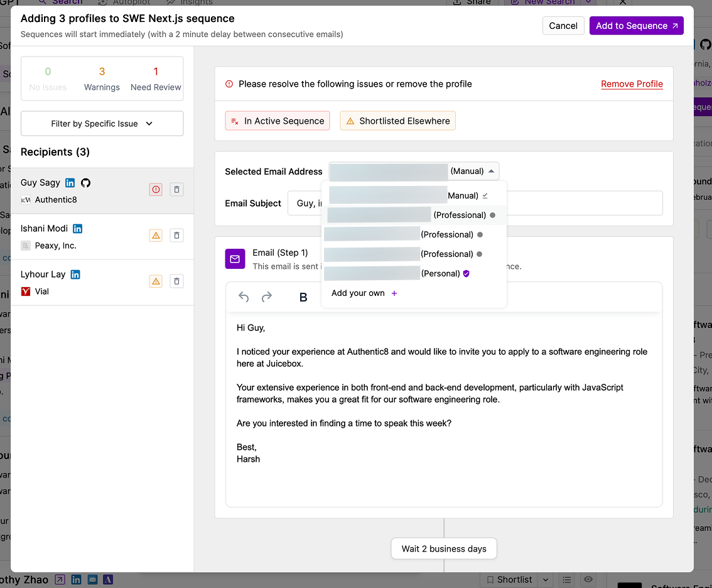Select the second Professional email option

414,235
